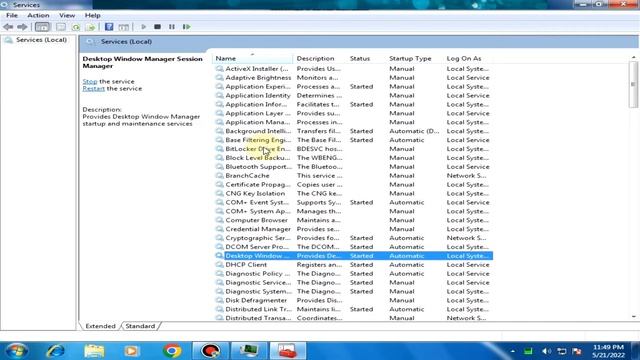Click the Back arrow toolbar icon
The height and width of the screenshot is (360, 640).
tap(8, 27)
